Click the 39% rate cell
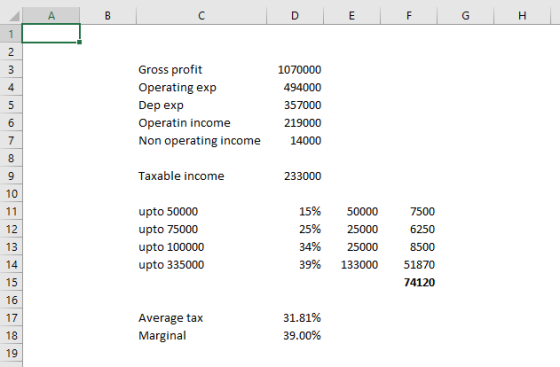The image size is (560, 367). (295, 265)
